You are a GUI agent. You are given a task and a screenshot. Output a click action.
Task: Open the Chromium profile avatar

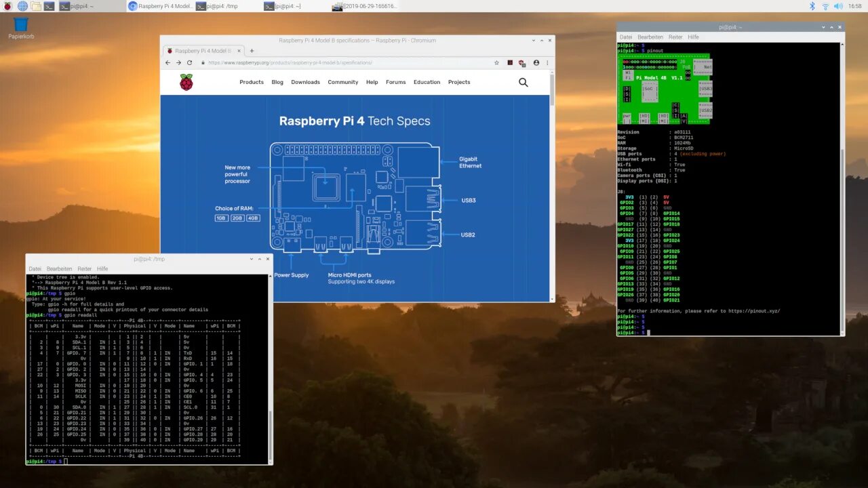pos(536,62)
